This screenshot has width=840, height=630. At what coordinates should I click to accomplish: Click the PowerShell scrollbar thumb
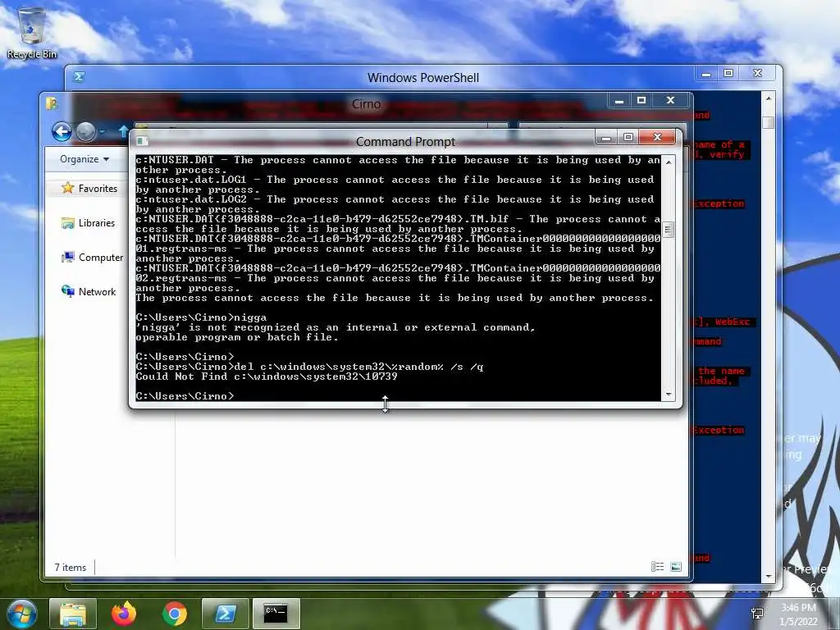[x=768, y=123]
